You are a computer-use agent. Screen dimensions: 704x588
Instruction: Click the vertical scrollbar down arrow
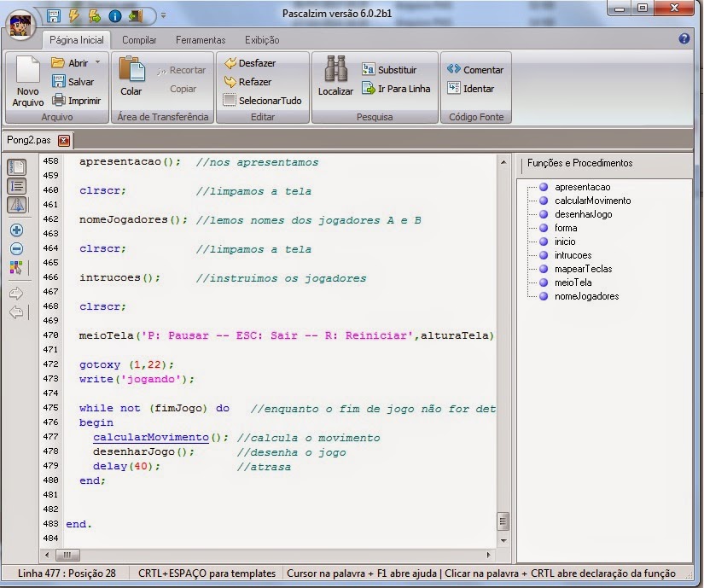[503, 541]
